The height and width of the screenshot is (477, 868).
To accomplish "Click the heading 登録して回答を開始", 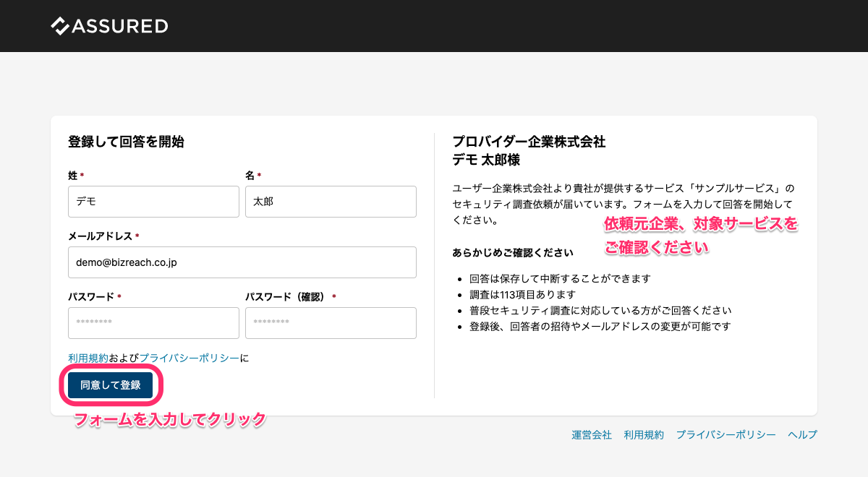I will 126,142.
